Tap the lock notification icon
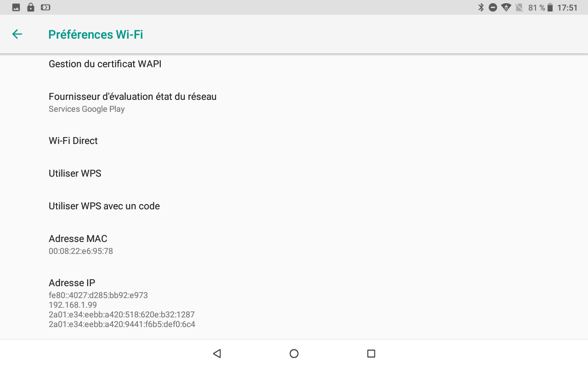Viewport: 588px width, 368px height. (31, 7)
